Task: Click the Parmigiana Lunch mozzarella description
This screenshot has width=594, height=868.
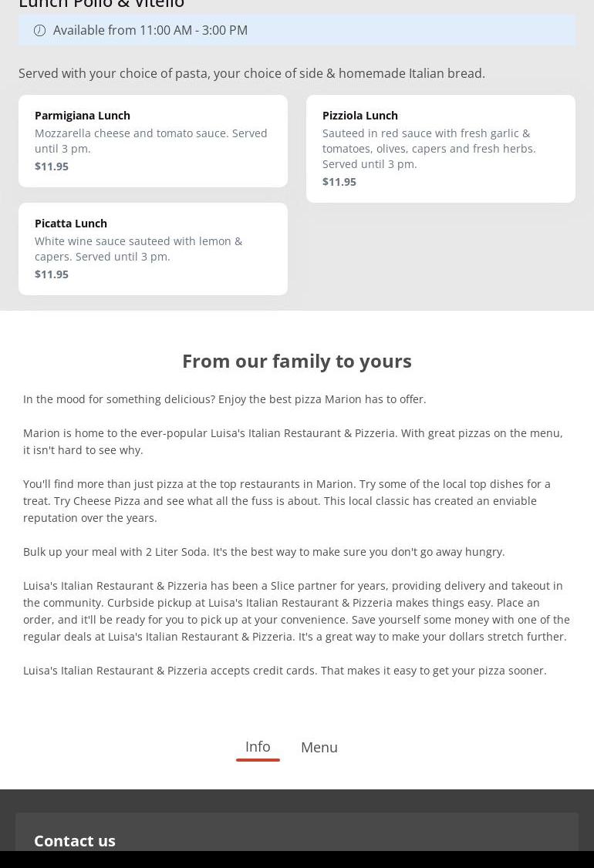Action: point(151,141)
